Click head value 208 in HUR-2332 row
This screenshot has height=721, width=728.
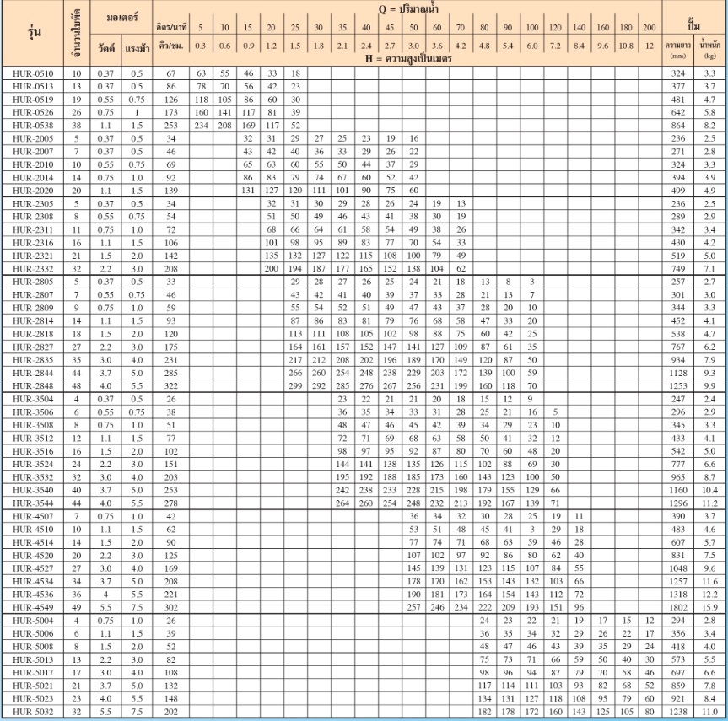pos(171,269)
